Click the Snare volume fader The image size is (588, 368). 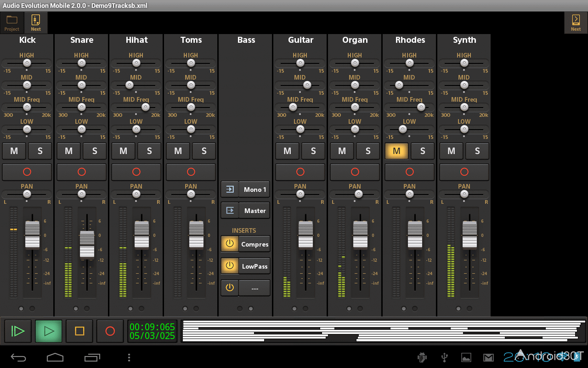[87, 244]
